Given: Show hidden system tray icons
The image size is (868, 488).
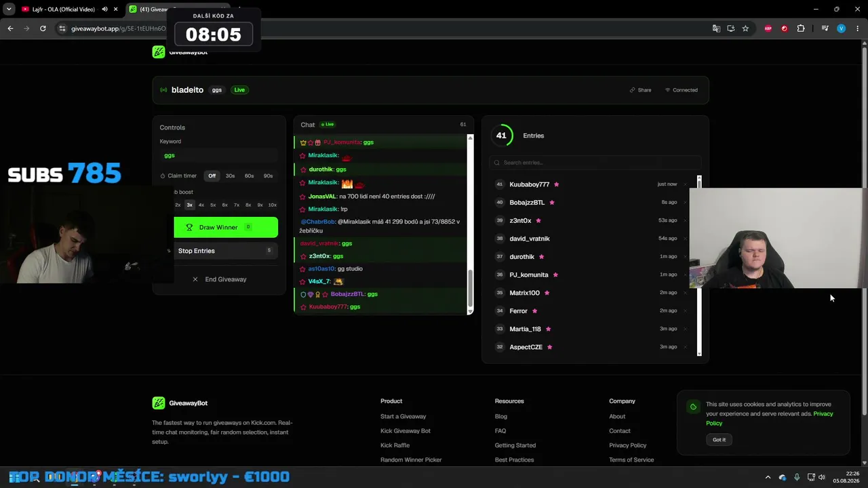Looking at the screenshot, I should (768, 478).
